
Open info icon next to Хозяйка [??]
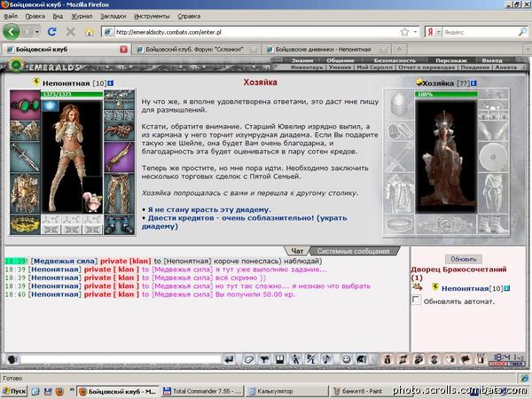click(473, 83)
